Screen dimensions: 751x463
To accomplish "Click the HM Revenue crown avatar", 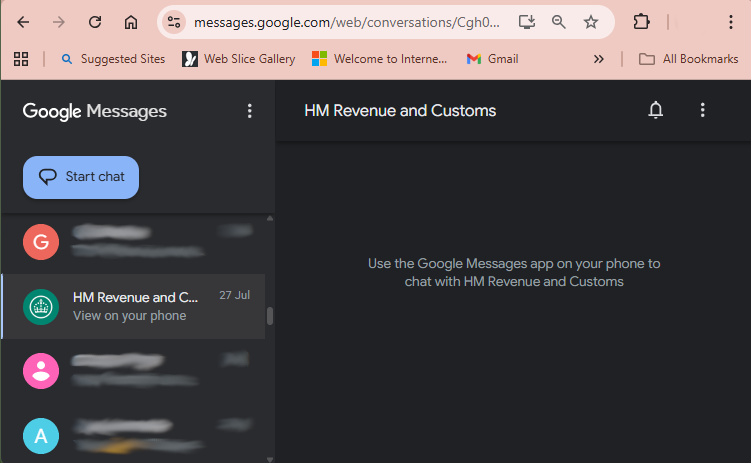I will (x=41, y=306).
